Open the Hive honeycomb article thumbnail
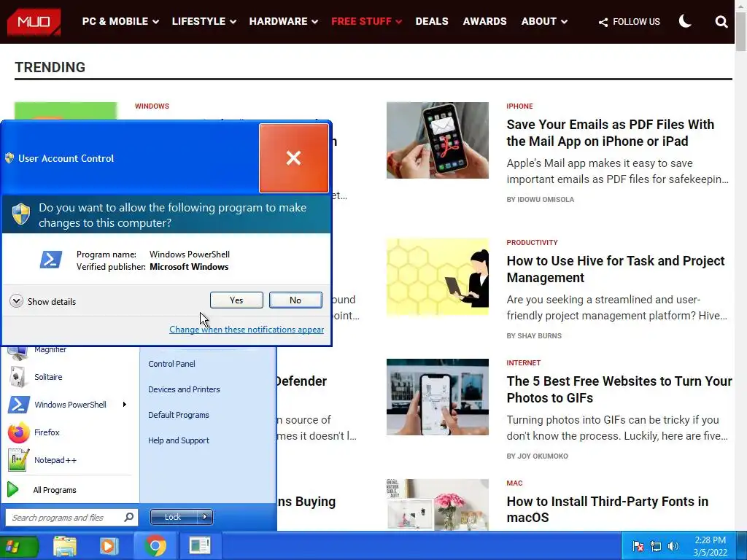Viewport: 747px width, 560px height. (x=438, y=276)
